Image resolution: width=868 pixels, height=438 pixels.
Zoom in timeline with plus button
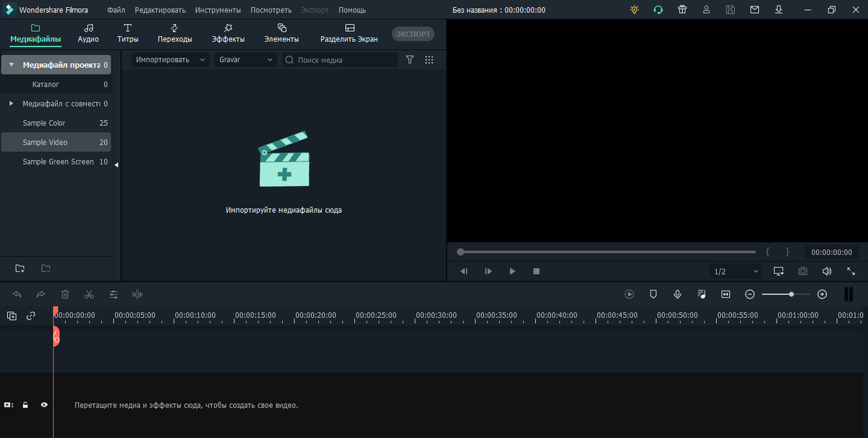822,295
